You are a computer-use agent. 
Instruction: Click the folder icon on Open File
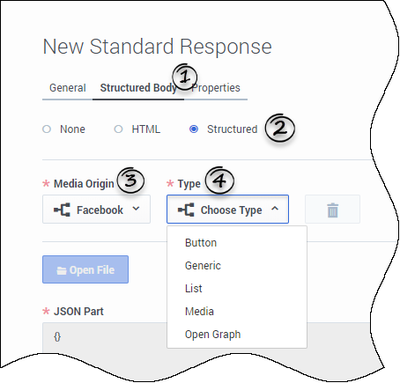click(61, 270)
